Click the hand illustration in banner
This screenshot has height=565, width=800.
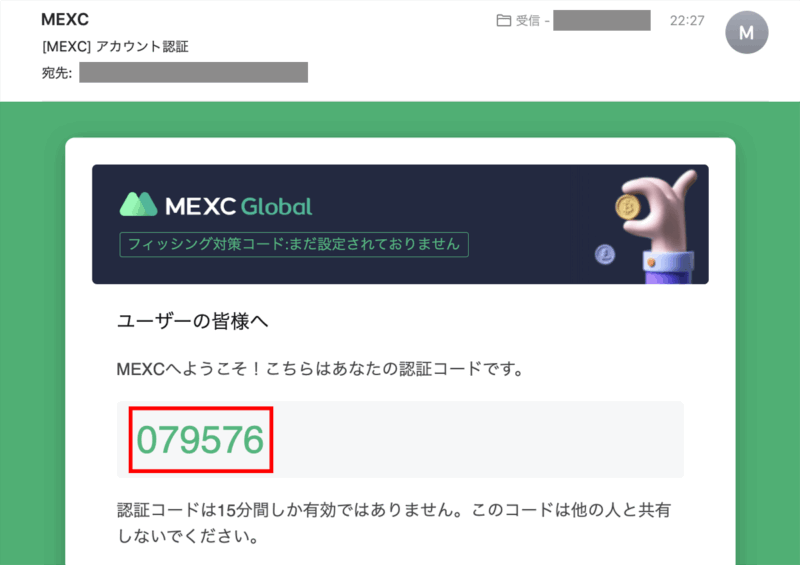tap(662, 220)
